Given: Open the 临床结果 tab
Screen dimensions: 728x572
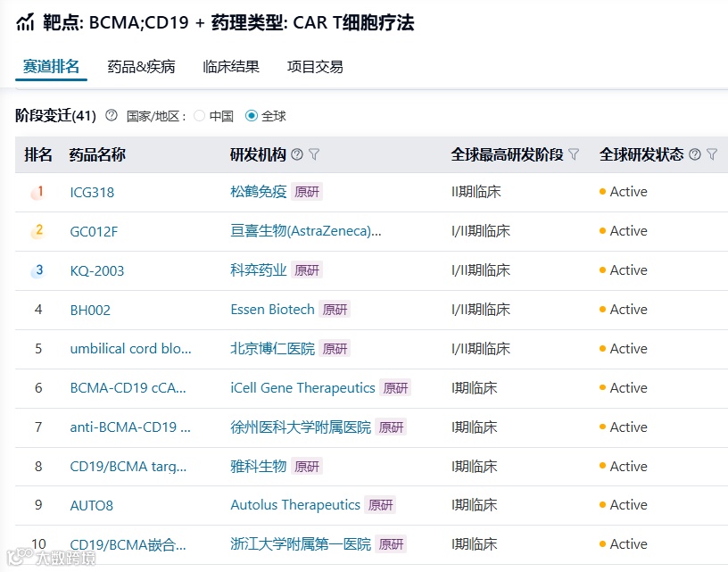Looking at the screenshot, I should 231,67.
